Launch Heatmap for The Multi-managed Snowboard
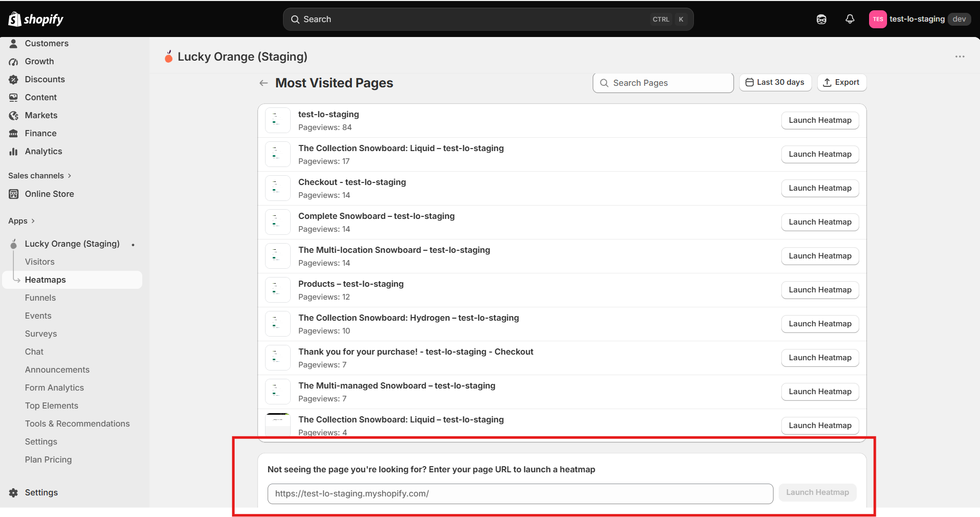 coord(820,392)
